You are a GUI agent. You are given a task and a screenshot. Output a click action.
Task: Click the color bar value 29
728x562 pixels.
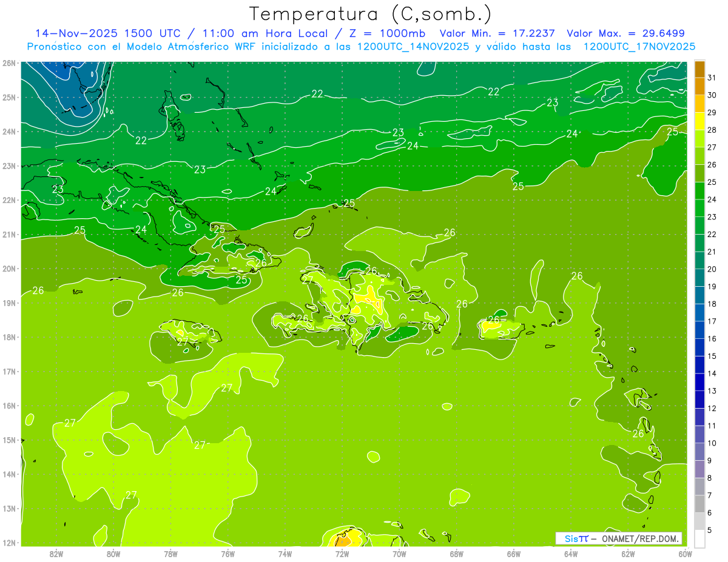click(x=712, y=113)
